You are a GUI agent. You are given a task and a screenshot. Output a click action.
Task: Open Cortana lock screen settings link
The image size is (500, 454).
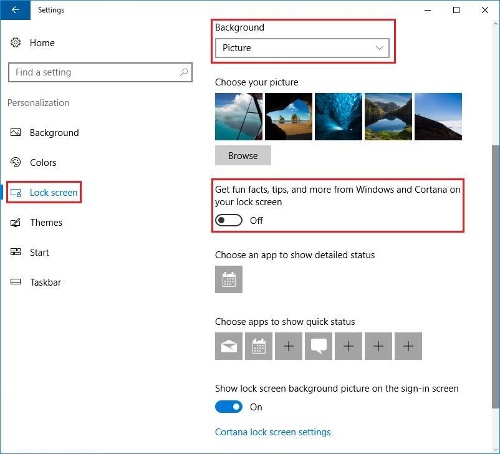click(273, 432)
